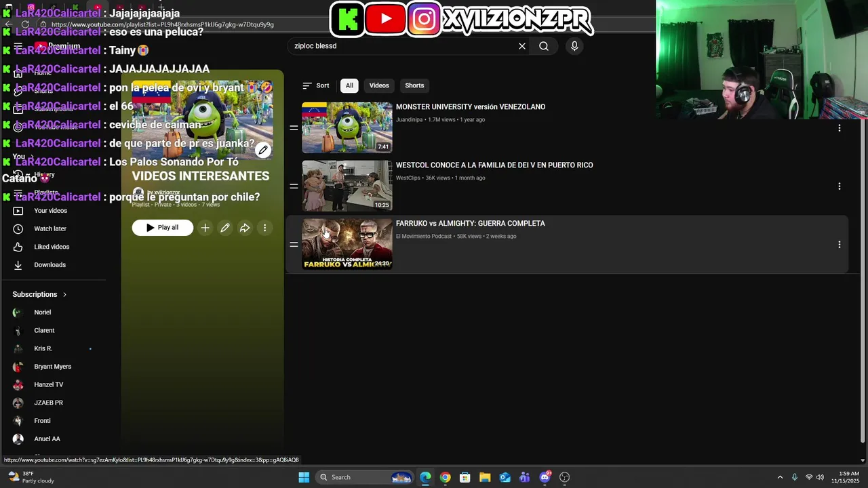
Task: Click MONSTER UNIVERSITY versión VENEZOLANO title
Action: click(471, 107)
